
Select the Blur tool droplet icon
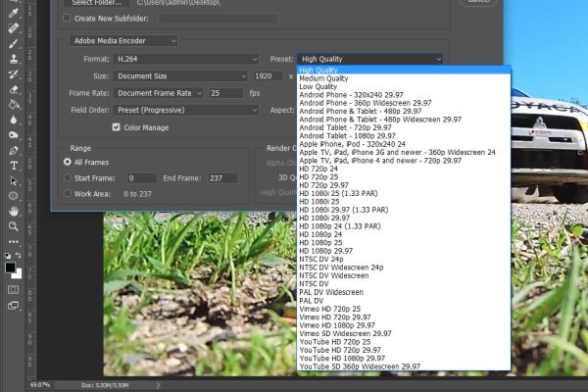[14, 120]
